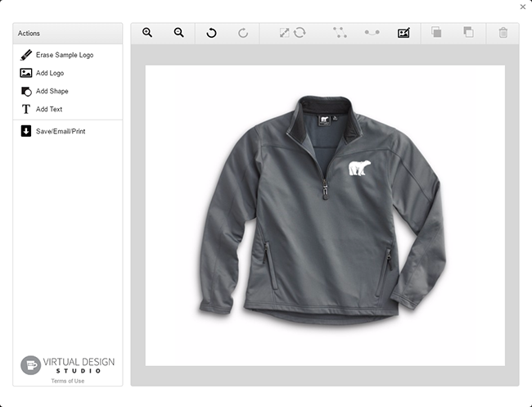Image resolution: width=532 pixels, height=407 pixels.
Task: Open the edit image toolbar icon
Action: (x=404, y=33)
